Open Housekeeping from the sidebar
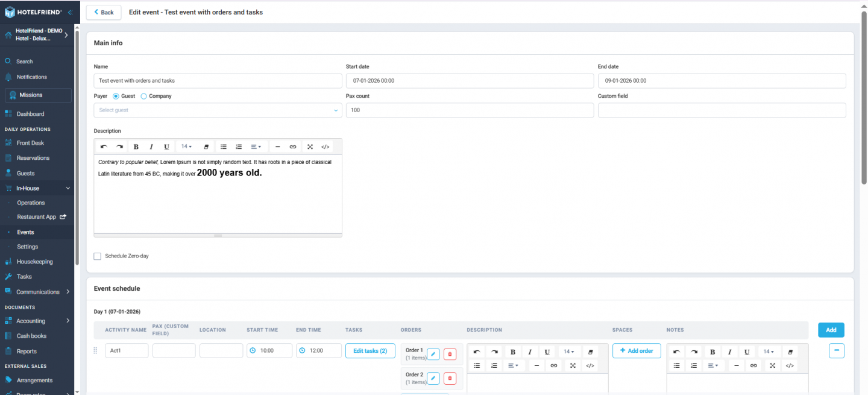This screenshot has height=395, width=868. coord(34,262)
